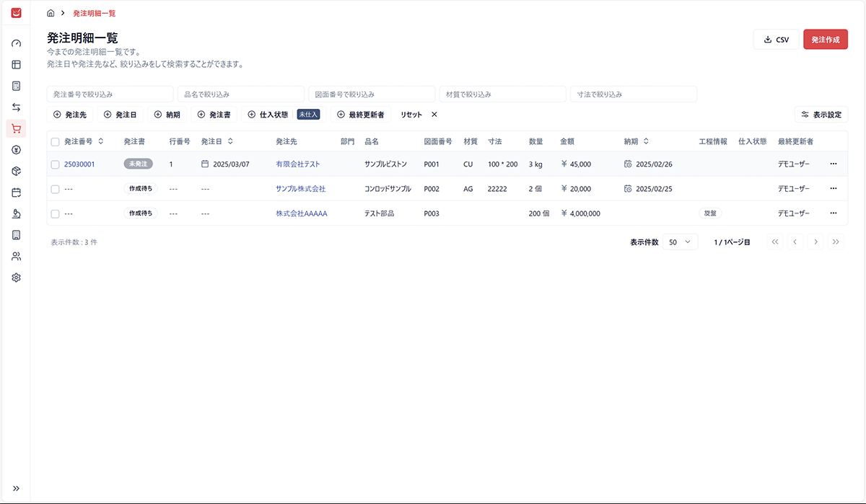Select the checkbox for テスト部品 row

[55, 213]
